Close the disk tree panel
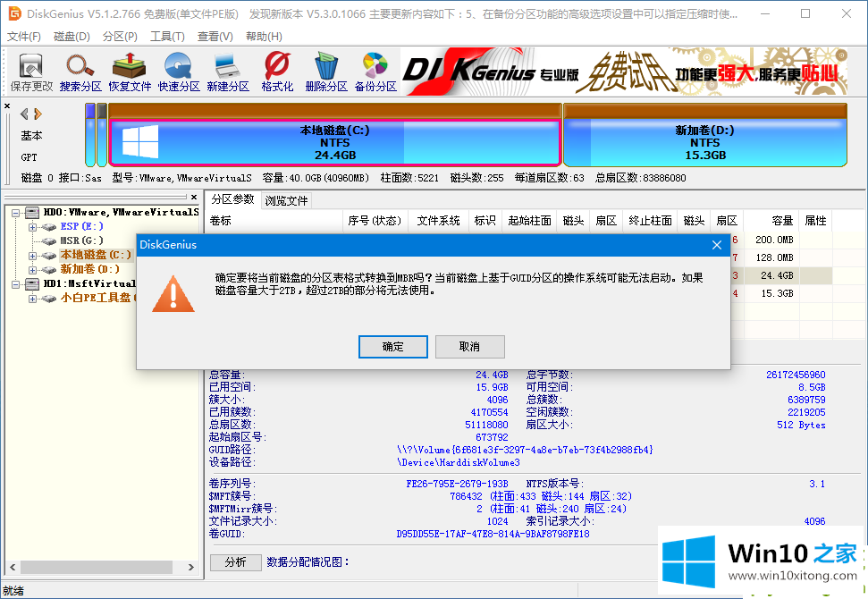 click(194, 197)
